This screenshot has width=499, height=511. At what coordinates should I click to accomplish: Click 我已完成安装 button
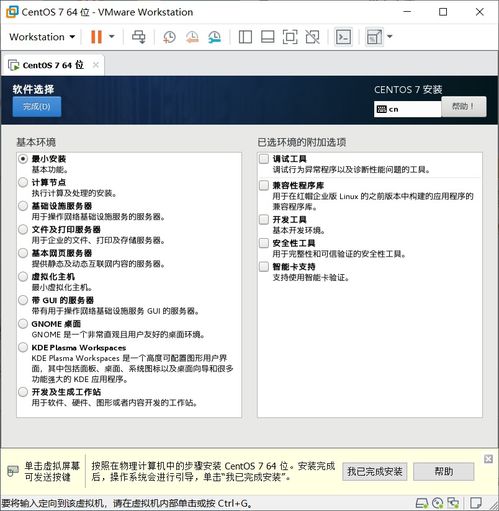click(x=375, y=471)
